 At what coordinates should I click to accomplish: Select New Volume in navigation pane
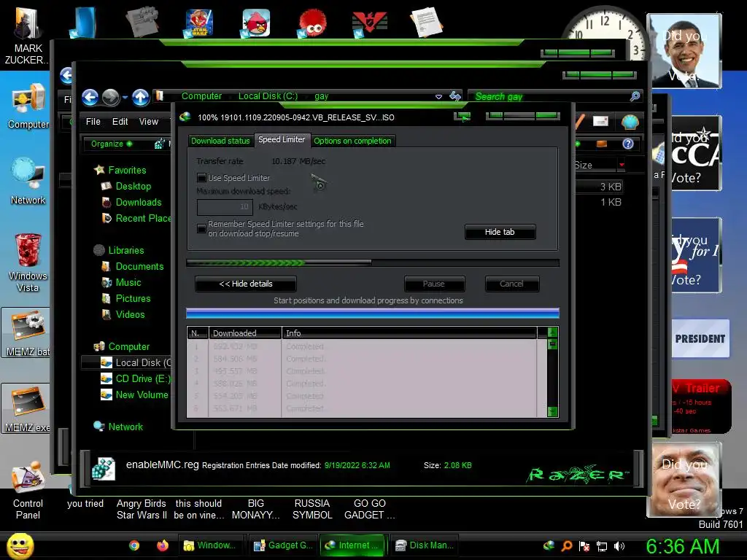(134, 394)
